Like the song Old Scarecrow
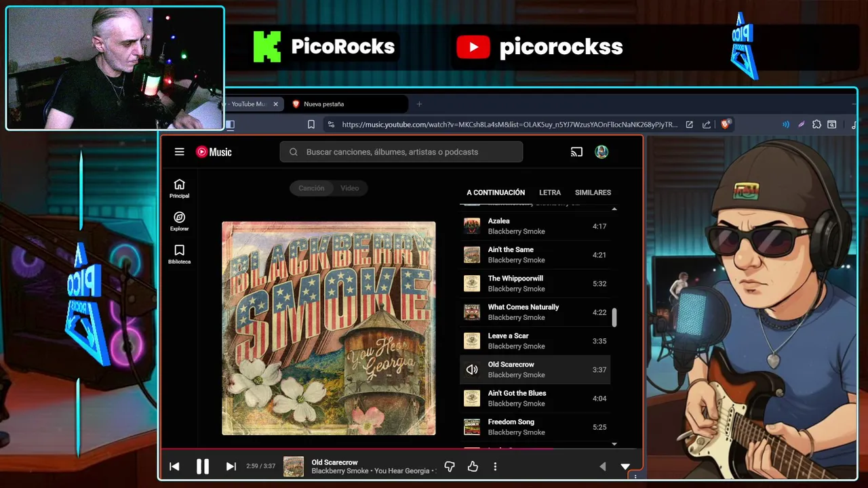This screenshot has width=868, height=488. coord(473,466)
